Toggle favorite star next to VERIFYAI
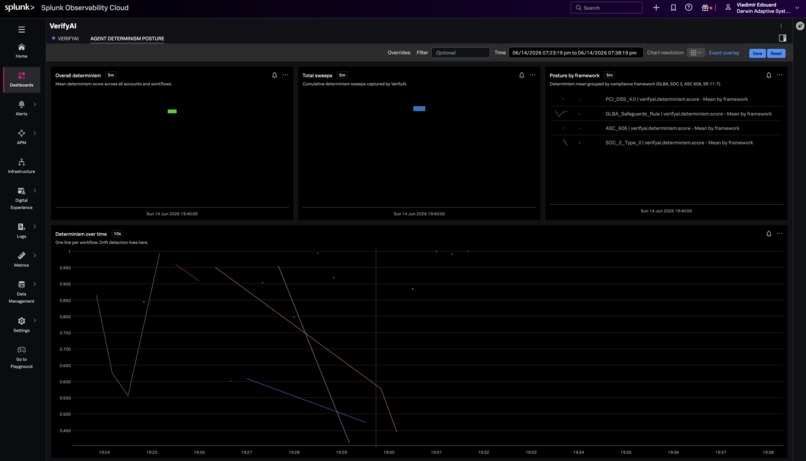 53,38
